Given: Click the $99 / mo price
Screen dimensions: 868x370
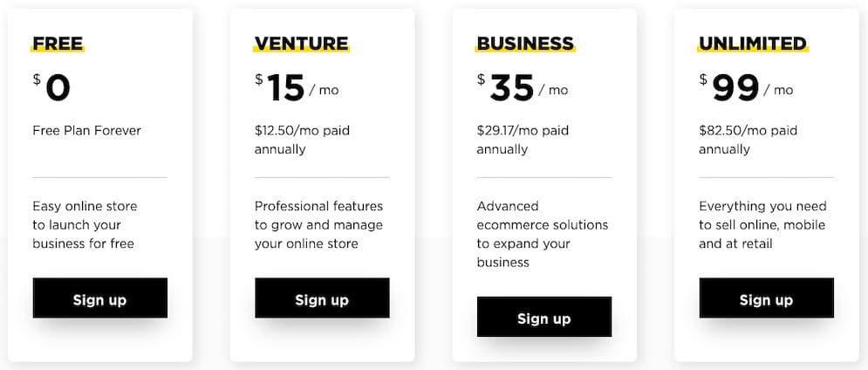Looking at the screenshot, I should (x=746, y=88).
